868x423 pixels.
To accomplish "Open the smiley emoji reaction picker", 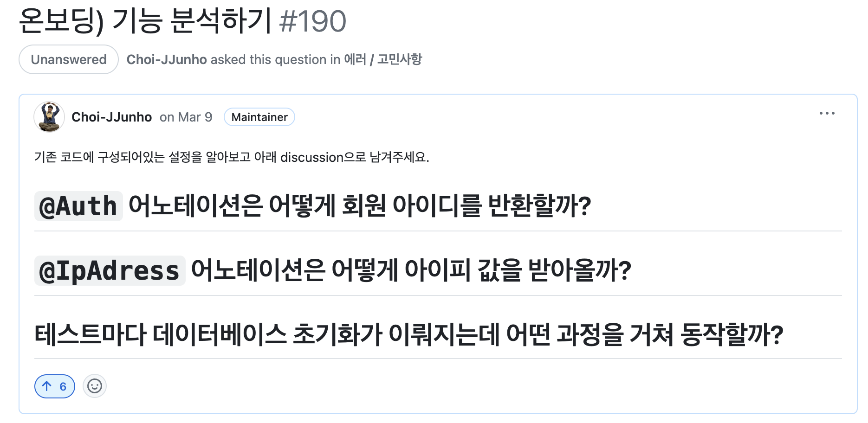I will (95, 386).
